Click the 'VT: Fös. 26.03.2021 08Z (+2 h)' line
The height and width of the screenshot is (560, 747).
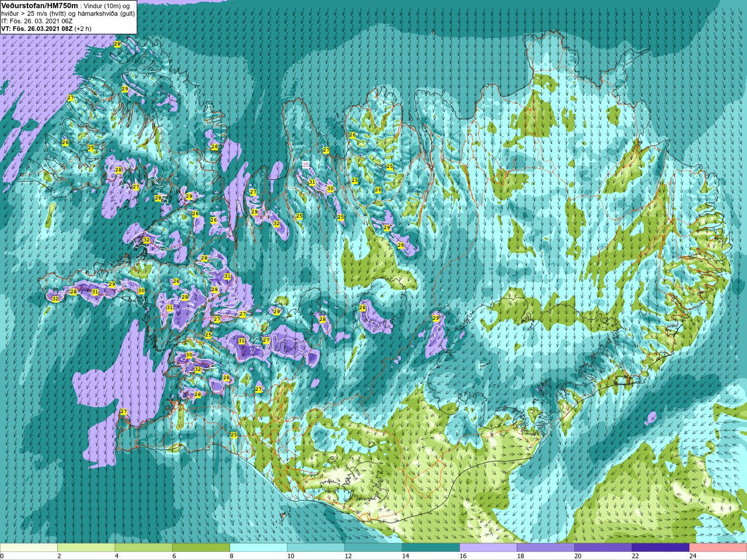click(x=46, y=28)
